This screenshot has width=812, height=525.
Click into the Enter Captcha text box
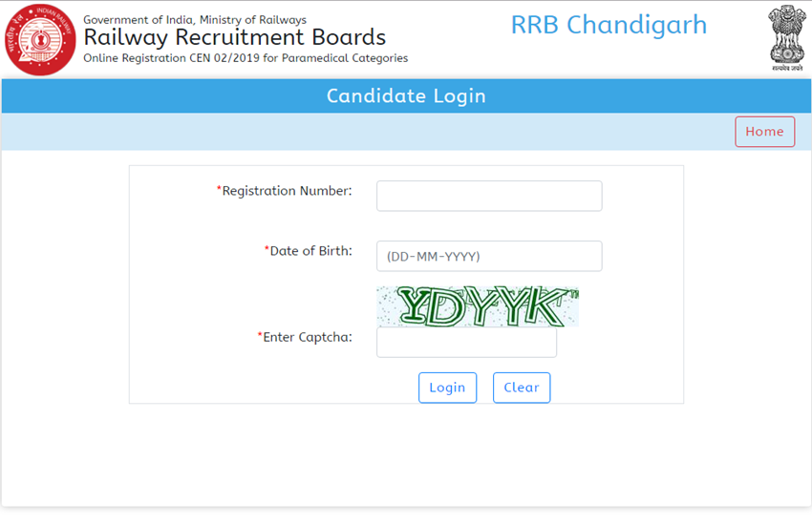click(x=466, y=343)
